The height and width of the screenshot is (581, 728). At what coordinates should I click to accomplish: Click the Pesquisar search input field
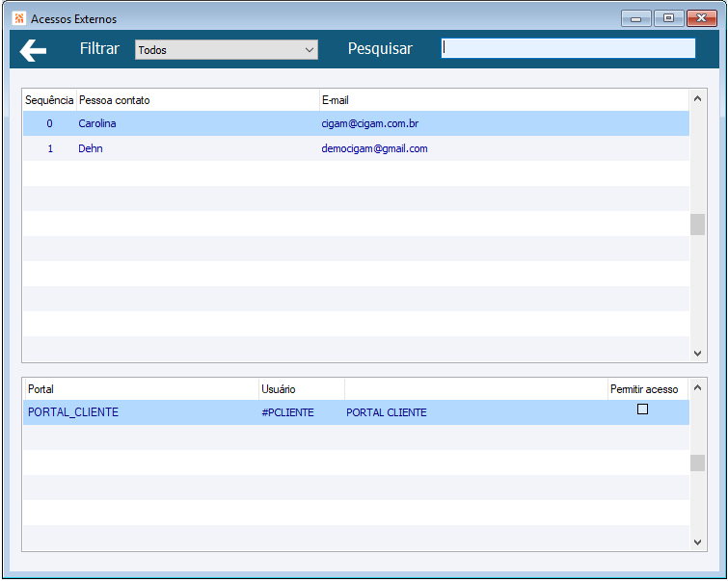pyautogui.click(x=568, y=48)
